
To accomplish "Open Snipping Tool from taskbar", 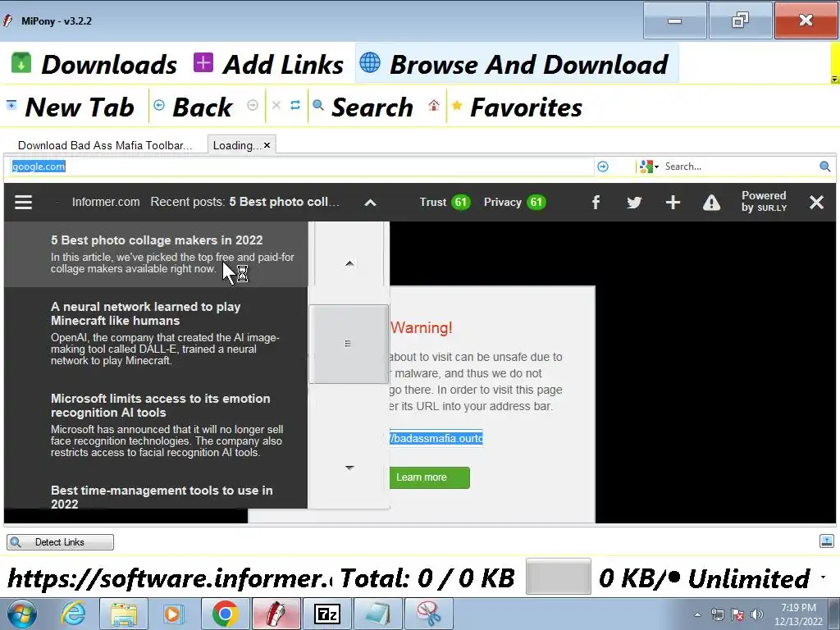I will point(428,614).
